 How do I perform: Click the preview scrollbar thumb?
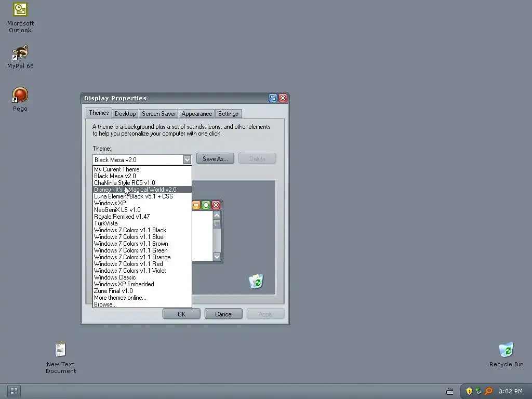pos(217,224)
